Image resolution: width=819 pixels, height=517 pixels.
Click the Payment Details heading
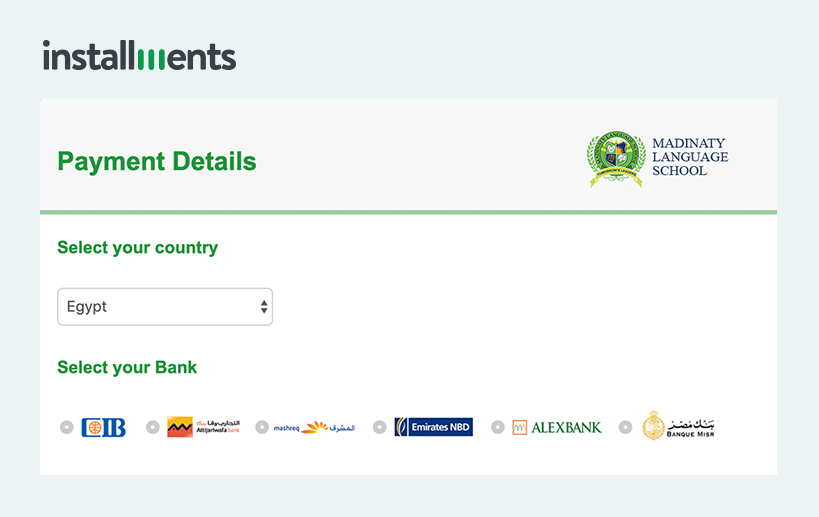[157, 161]
